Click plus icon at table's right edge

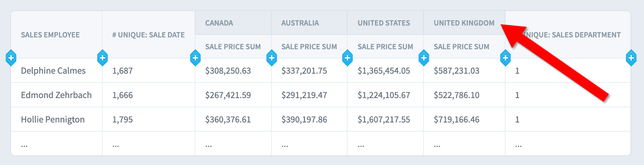point(631,58)
